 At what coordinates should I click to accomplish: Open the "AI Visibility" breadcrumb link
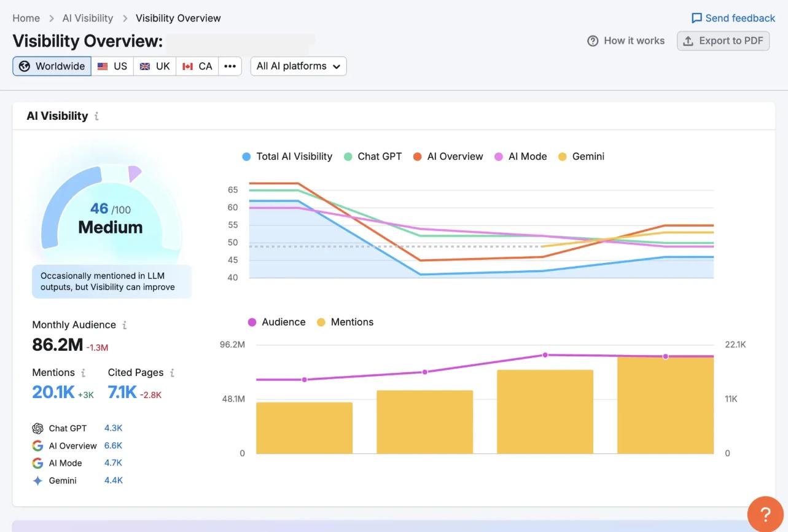tap(87, 18)
